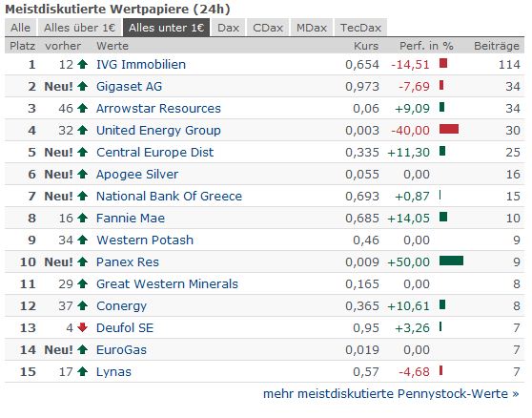Click the Beiträge column header
The height and width of the screenshot is (418, 532).
click(x=497, y=46)
